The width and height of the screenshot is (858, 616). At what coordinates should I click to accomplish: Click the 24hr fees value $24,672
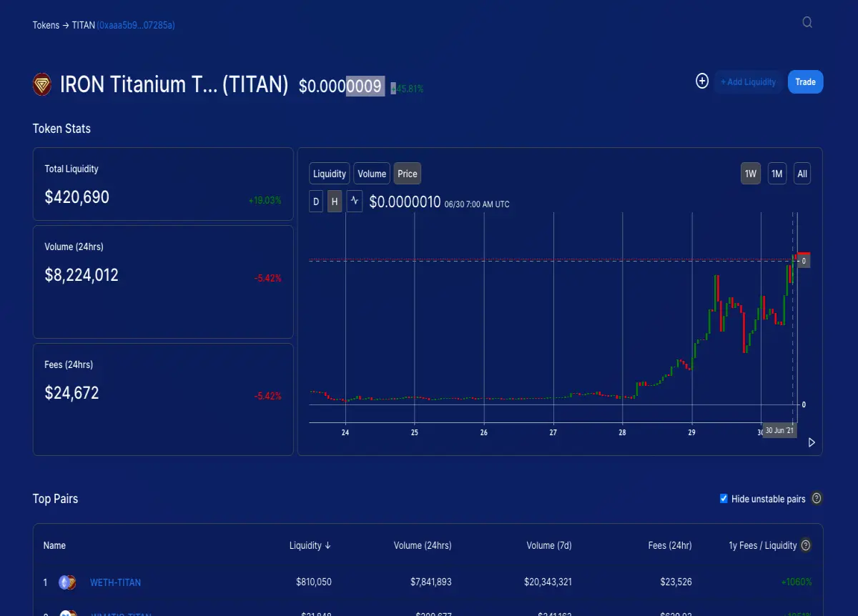tap(72, 392)
